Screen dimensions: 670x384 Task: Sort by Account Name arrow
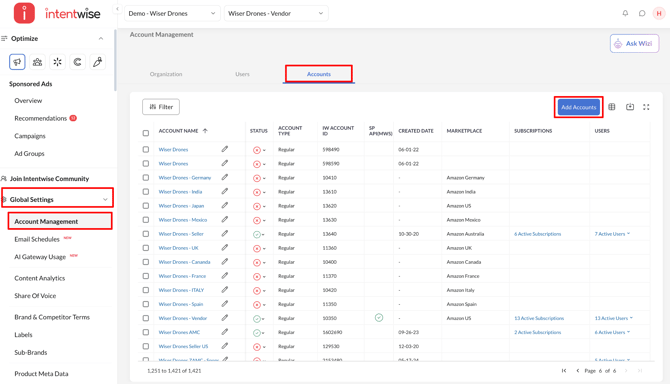205,131
